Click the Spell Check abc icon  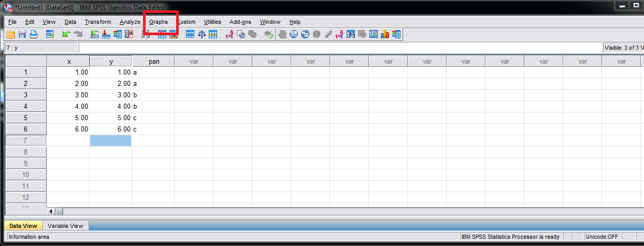tap(268, 35)
